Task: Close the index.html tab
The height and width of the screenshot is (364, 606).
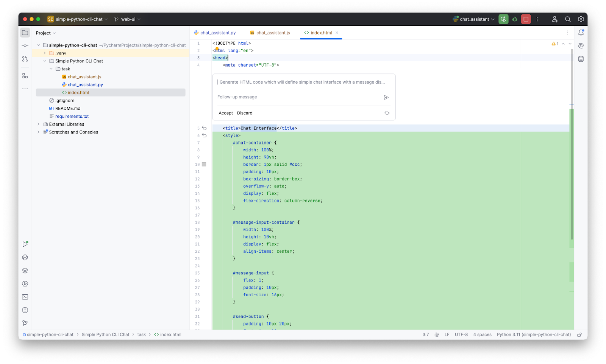Action: (x=337, y=33)
